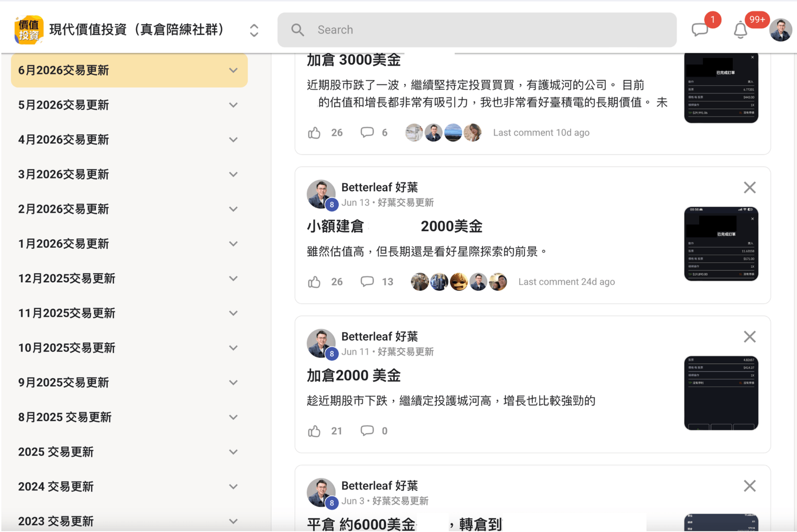This screenshot has height=532, width=797.
Task: Focus the Search input field
Action: (x=477, y=30)
